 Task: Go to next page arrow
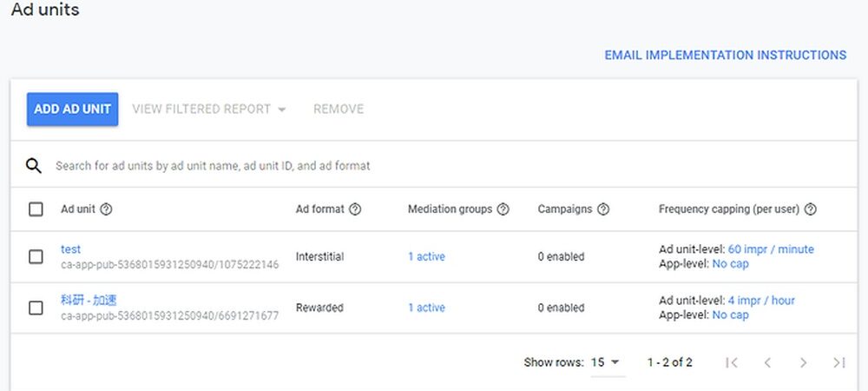pos(803,362)
